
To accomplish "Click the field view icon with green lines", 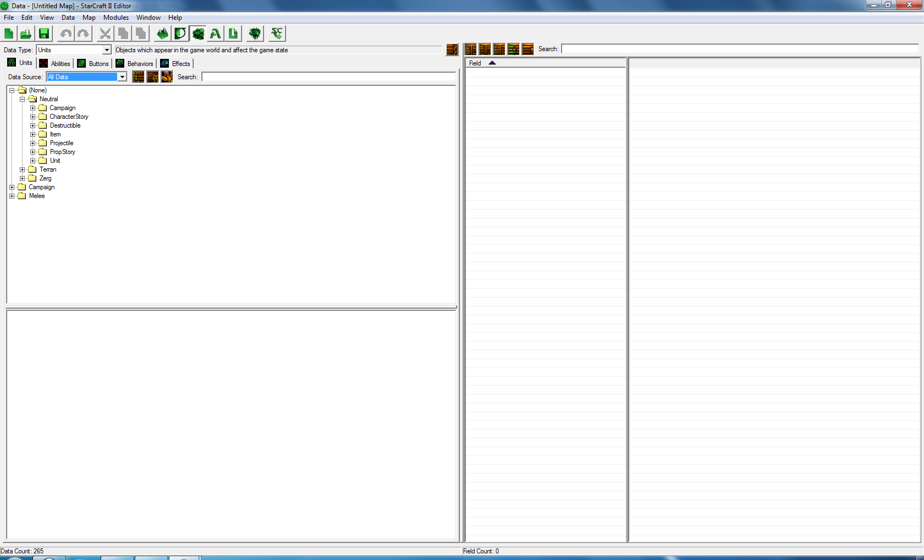I will coord(514,50).
